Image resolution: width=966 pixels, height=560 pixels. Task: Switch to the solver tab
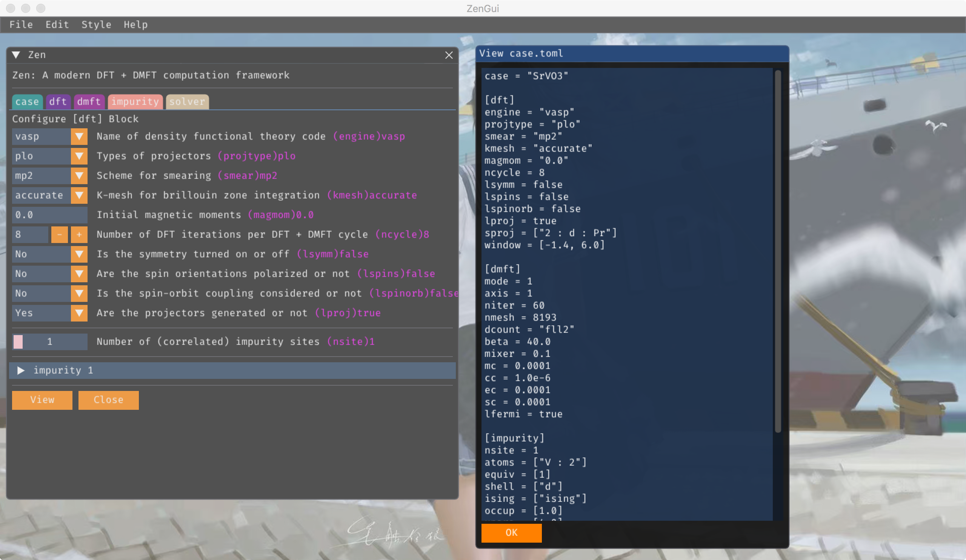(188, 102)
